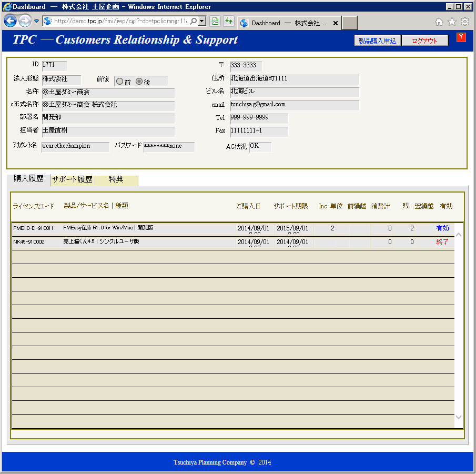
Task: Click the list scroll up arrow
Action: tap(459, 235)
